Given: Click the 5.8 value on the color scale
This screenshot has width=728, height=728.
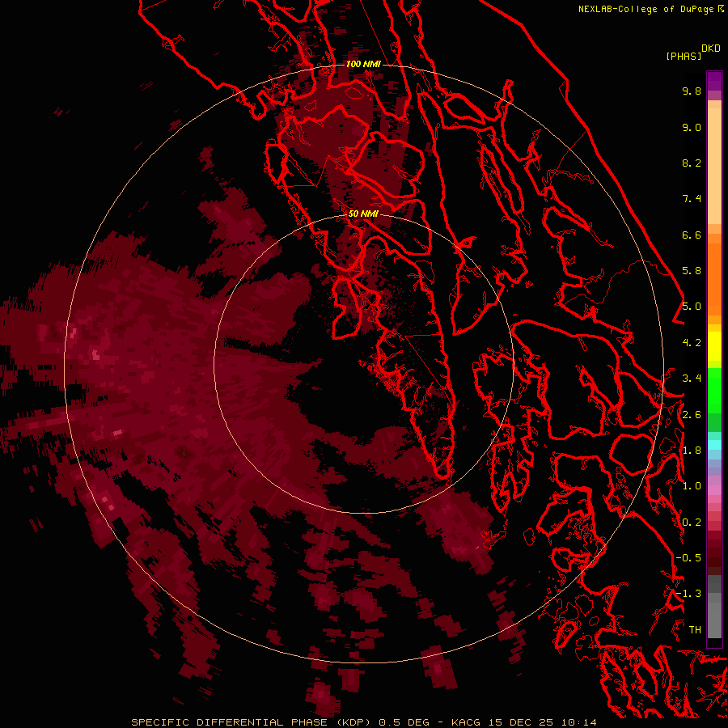Looking at the screenshot, I should 692,271.
